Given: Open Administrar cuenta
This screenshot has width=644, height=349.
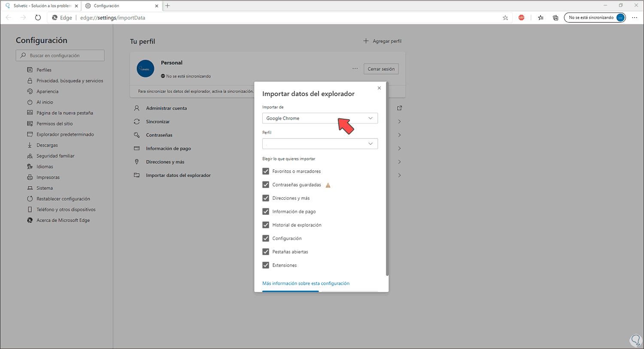Looking at the screenshot, I should coord(166,108).
